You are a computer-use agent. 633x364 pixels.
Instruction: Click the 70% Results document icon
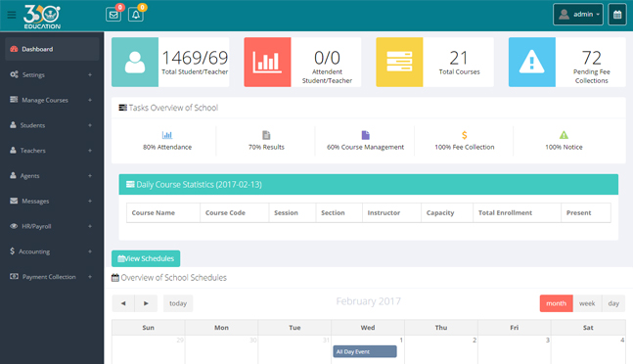[x=266, y=135]
